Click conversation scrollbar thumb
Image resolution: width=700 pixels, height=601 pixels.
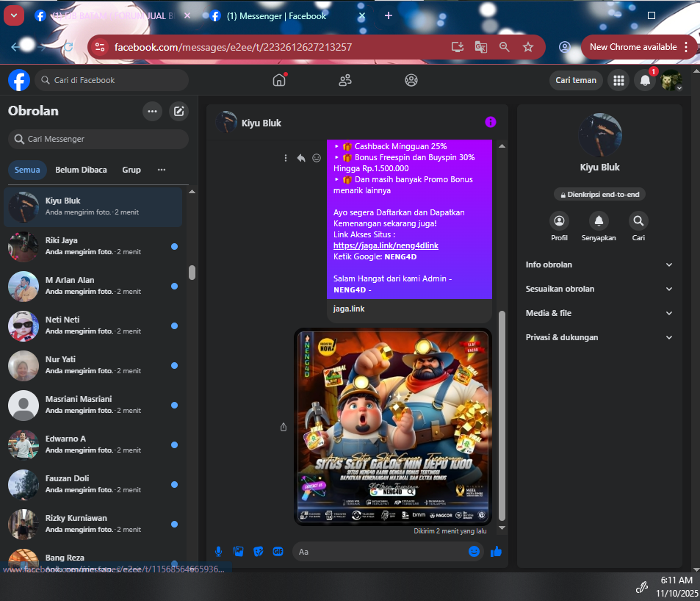(502, 415)
